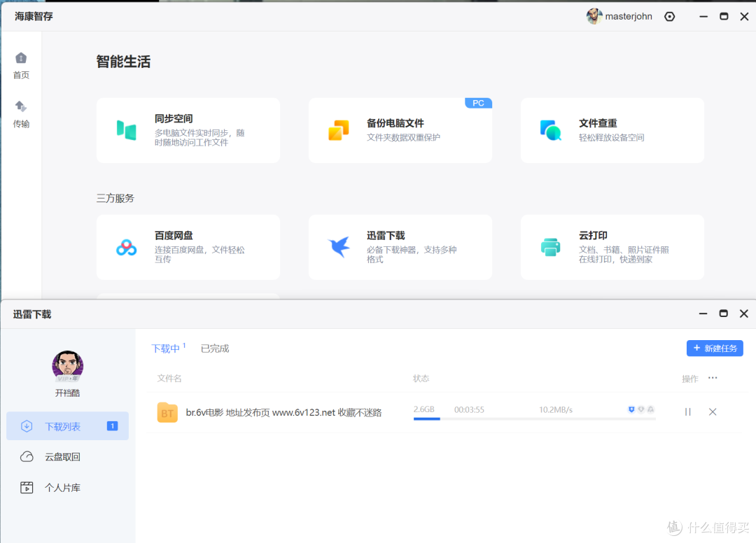Click the blue shield acceleration icon
756x543 pixels.
(631, 409)
